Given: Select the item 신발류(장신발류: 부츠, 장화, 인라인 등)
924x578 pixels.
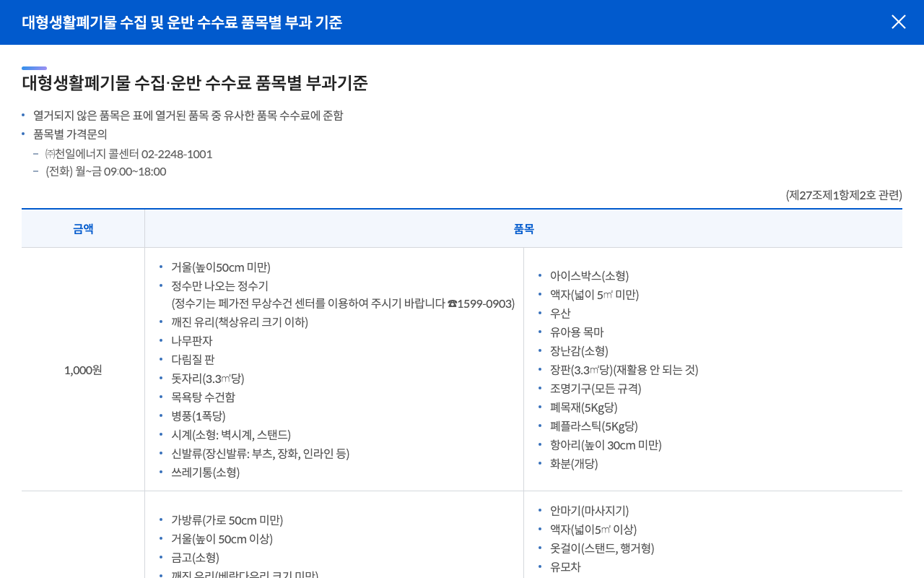Looking at the screenshot, I should pyautogui.click(x=260, y=454).
